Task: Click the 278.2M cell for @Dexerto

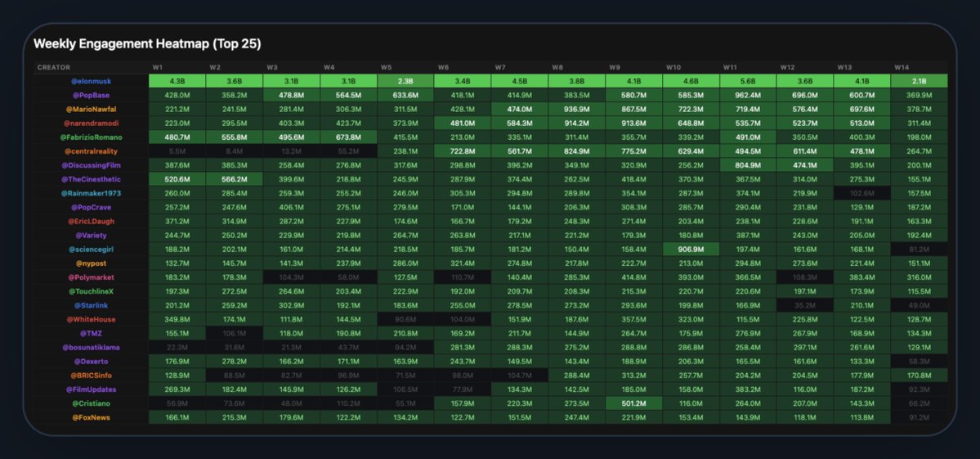Action: tap(235, 362)
